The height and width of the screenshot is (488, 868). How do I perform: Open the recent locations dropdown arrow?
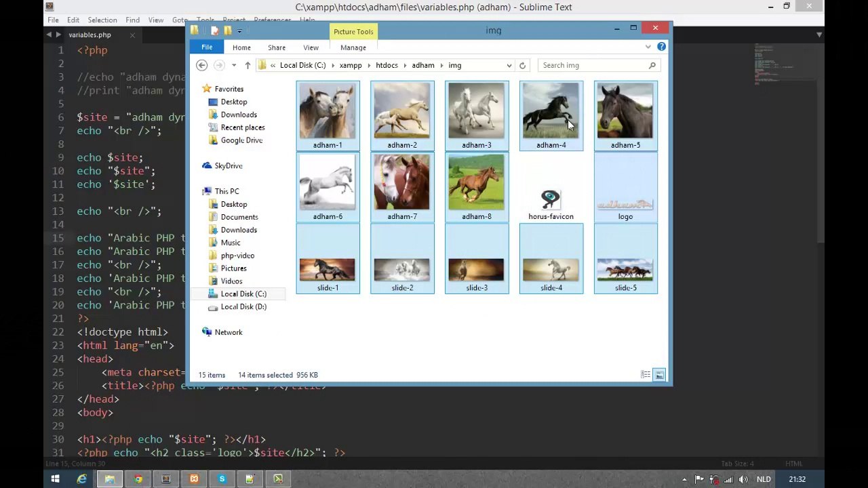point(234,65)
